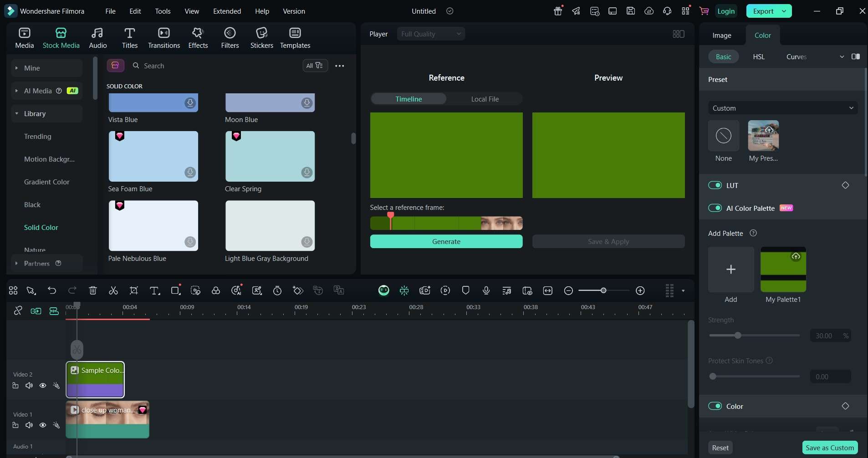Open the Audio library tab
The height and width of the screenshot is (458, 868).
click(98, 38)
